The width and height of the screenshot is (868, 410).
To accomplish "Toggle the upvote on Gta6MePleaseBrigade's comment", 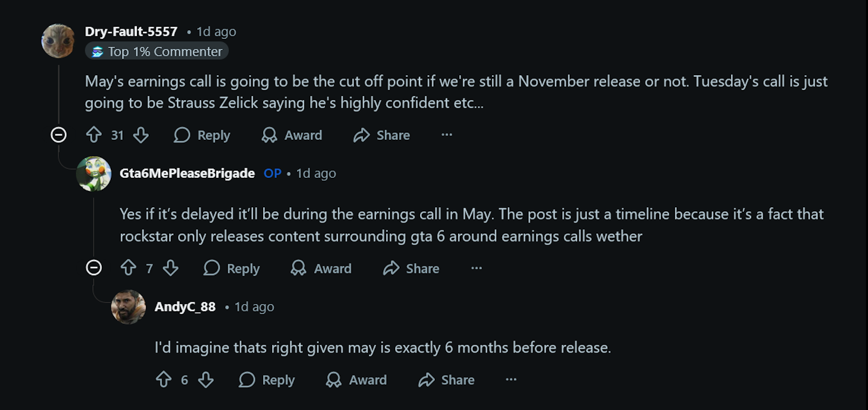I will tap(128, 268).
